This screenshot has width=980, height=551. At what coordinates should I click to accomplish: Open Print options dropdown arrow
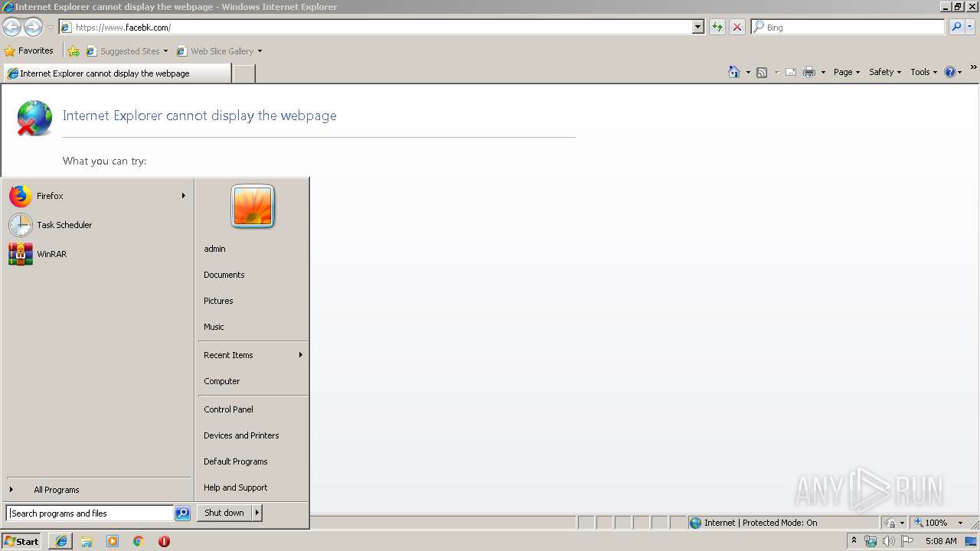(823, 73)
